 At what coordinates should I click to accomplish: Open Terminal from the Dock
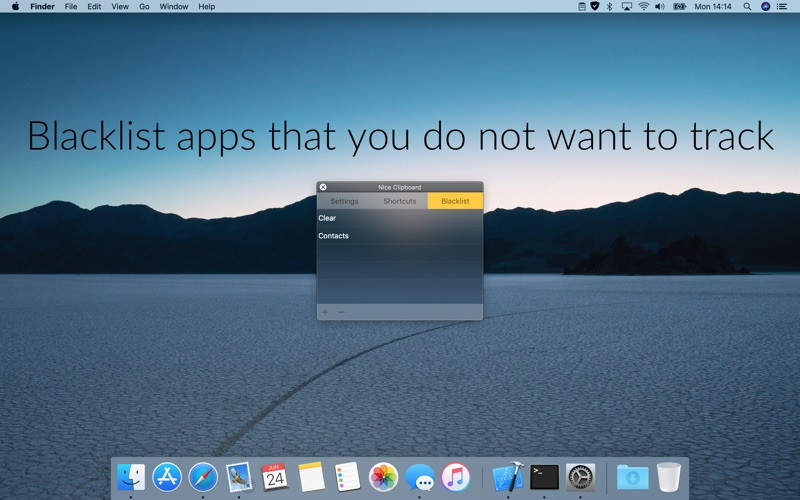click(544, 477)
